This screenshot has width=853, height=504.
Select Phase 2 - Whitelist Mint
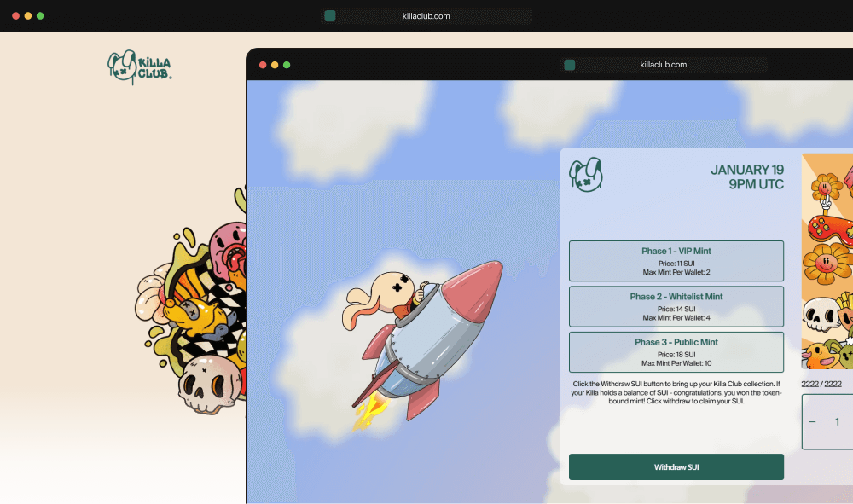point(676,306)
